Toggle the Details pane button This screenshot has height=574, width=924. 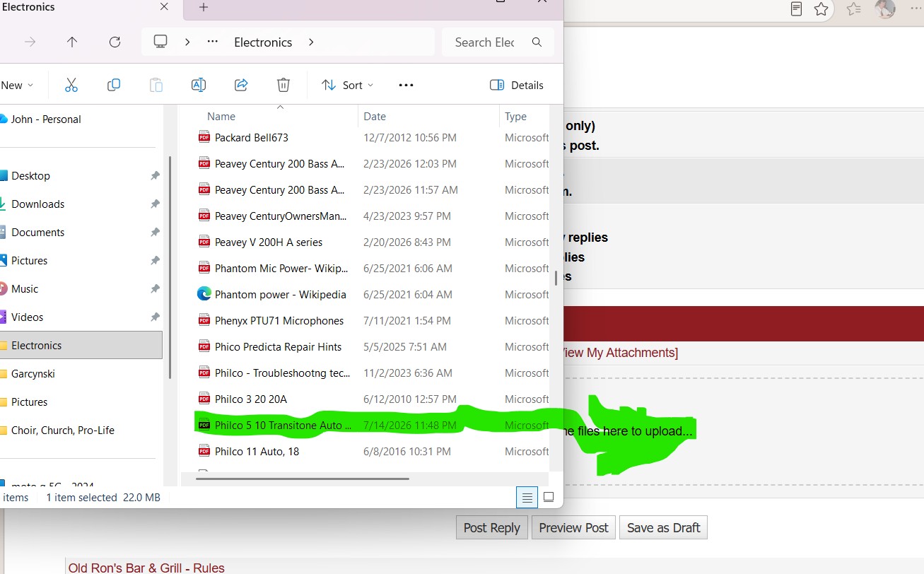coord(517,85)
